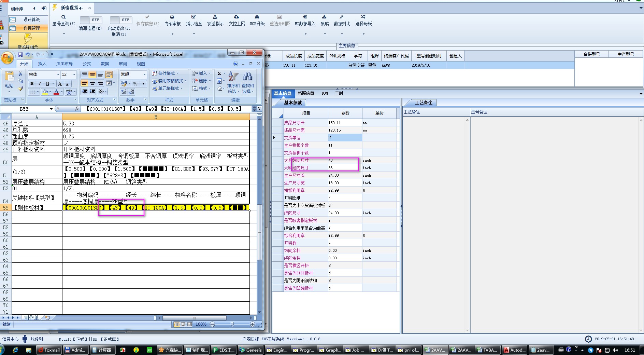644x355 pixels.
Task: Open the Name Box dropdown for B55
Action: coord(51,109)
